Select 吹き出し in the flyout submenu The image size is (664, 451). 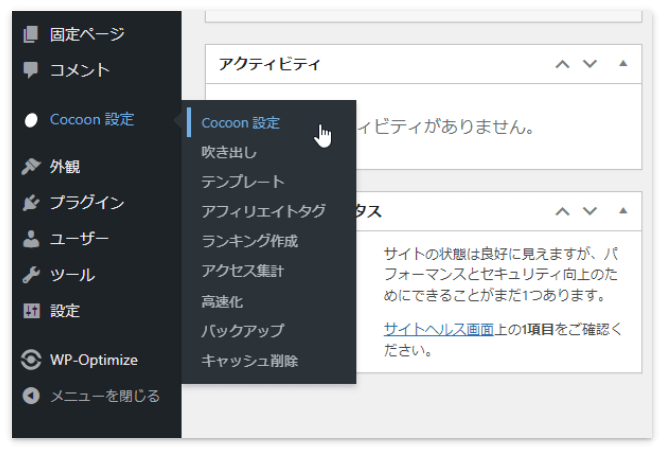point(229,152)
